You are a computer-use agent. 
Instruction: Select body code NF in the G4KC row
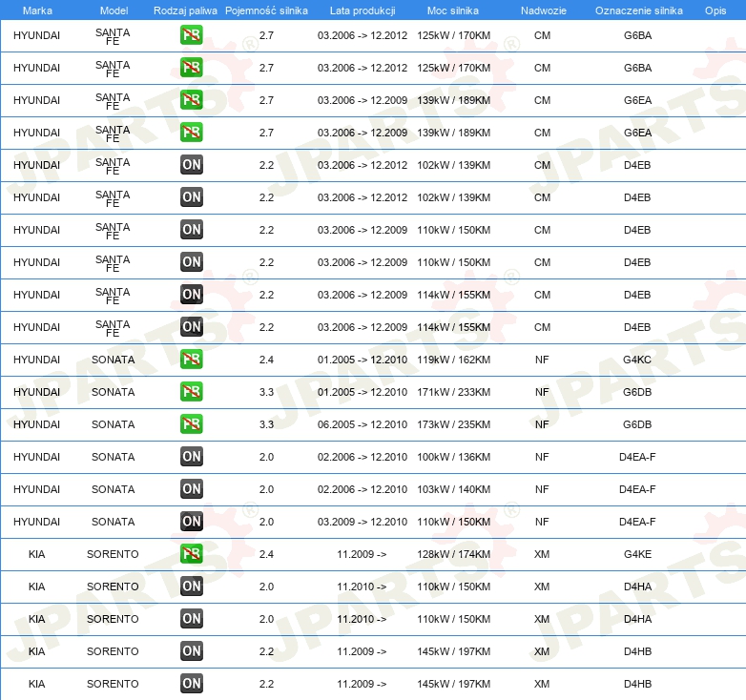pyautogui.click(x=542, y=360)
